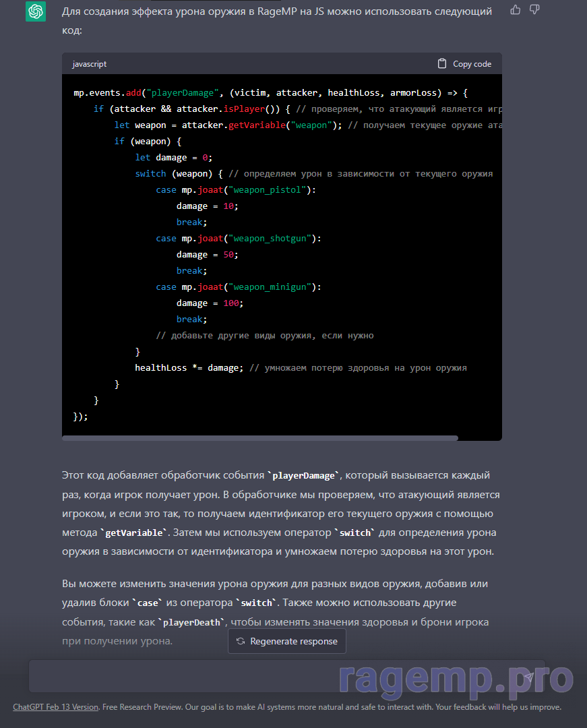Click the clipboard icon in the code header
The width and height of the screenshot is (587, 728).
442,63
